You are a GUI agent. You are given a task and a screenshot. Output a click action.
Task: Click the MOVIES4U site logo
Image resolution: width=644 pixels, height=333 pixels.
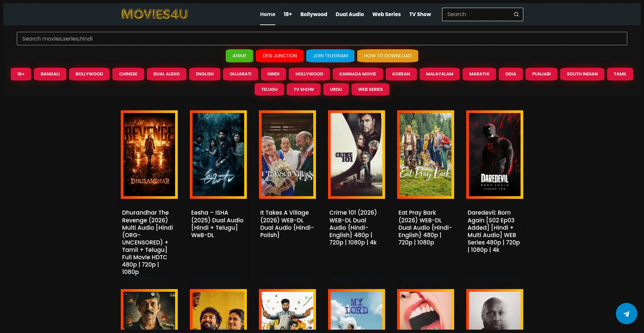click(155, 14)
